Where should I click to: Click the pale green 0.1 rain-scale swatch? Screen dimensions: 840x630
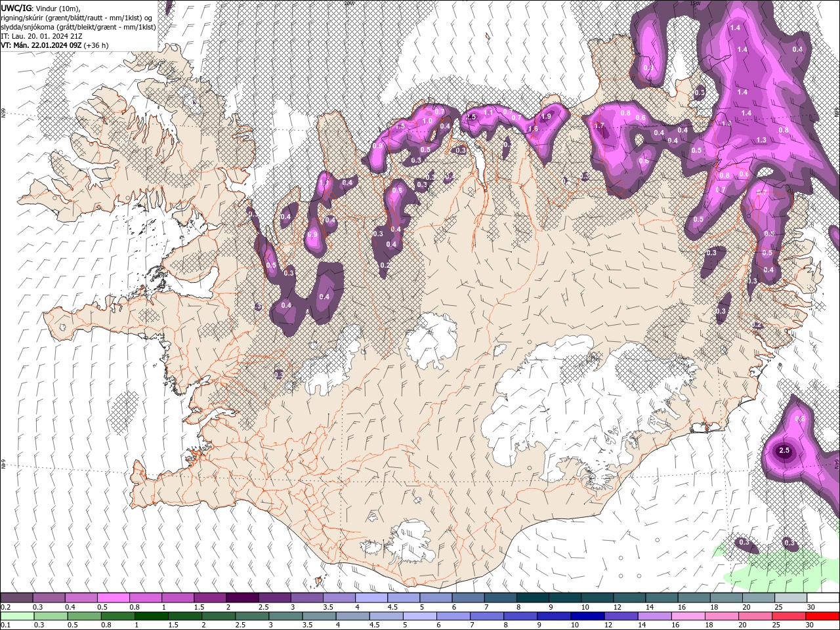16,616
